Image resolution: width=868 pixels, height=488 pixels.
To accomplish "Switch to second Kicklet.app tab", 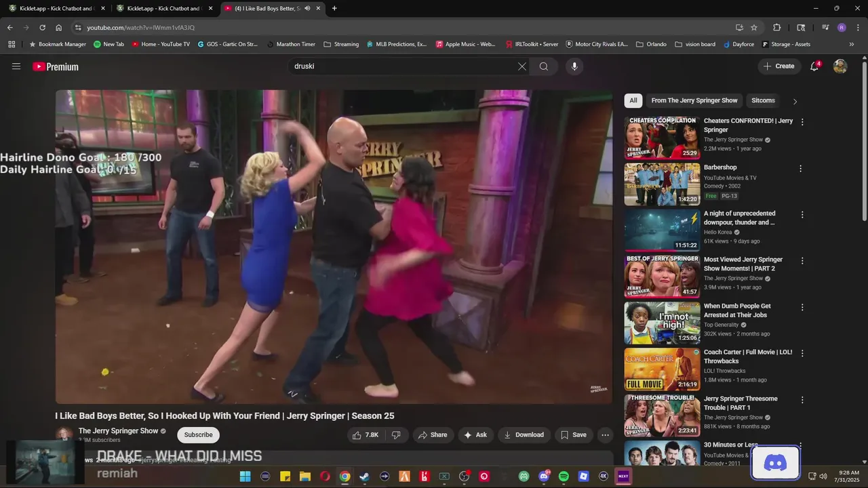I will pos(163,8).
